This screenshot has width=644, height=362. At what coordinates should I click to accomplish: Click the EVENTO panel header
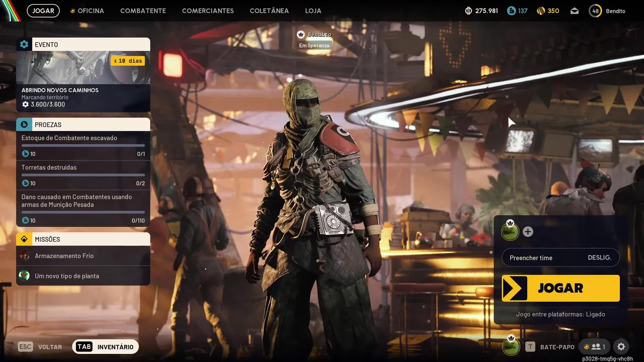[x=83, y=44]
